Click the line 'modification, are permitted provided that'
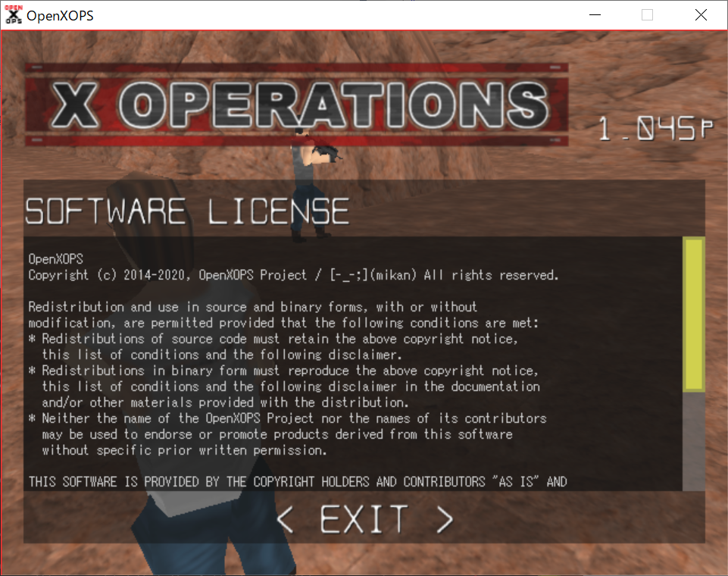728x576 pixels. coord(283,322)
